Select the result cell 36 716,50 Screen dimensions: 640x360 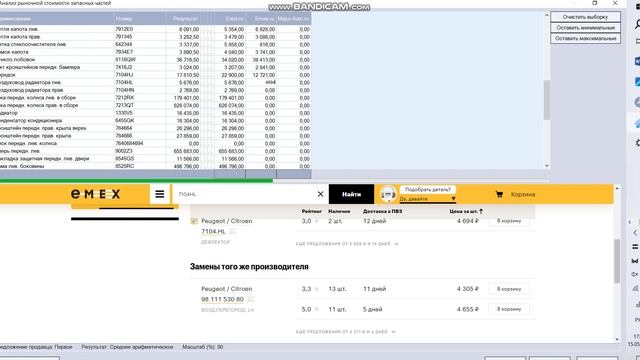(x=183, y=60)
